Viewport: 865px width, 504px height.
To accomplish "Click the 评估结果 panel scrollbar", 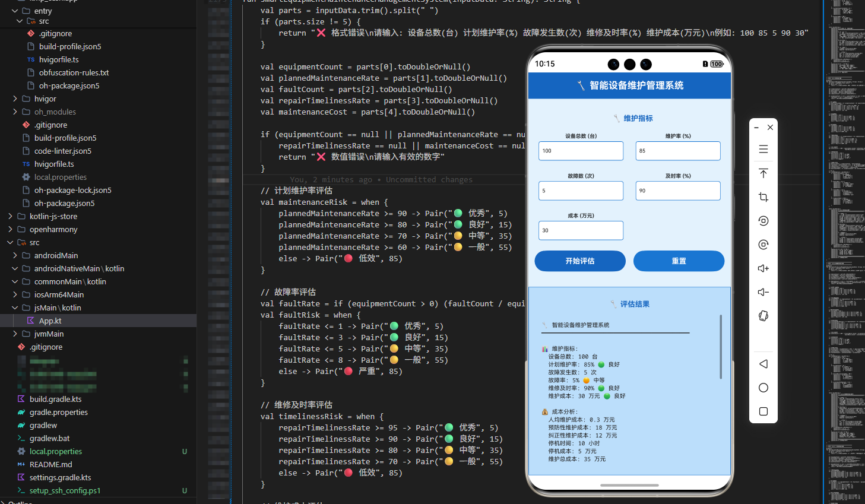I will [721, 347].
